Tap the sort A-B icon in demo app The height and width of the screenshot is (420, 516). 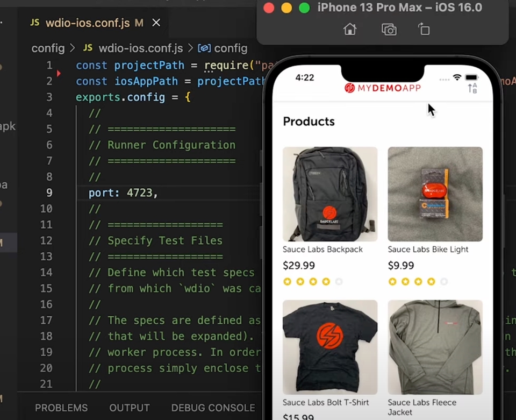click(472, 88)
